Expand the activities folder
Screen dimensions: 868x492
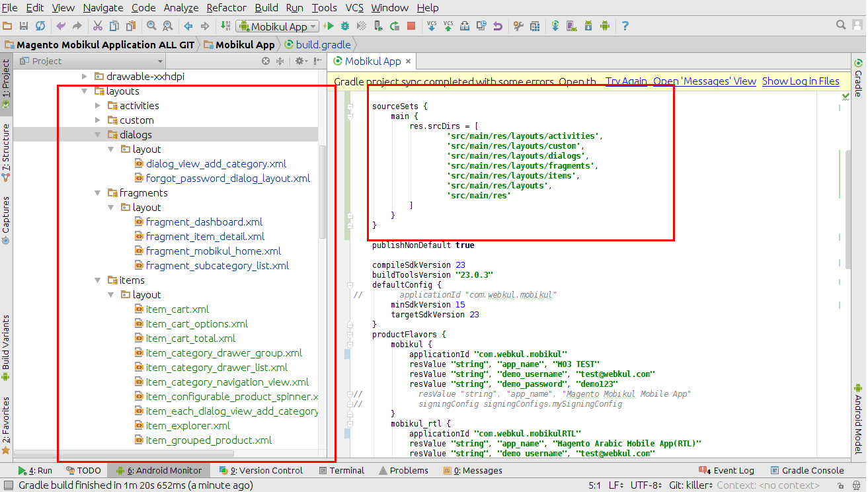(98, 106)
